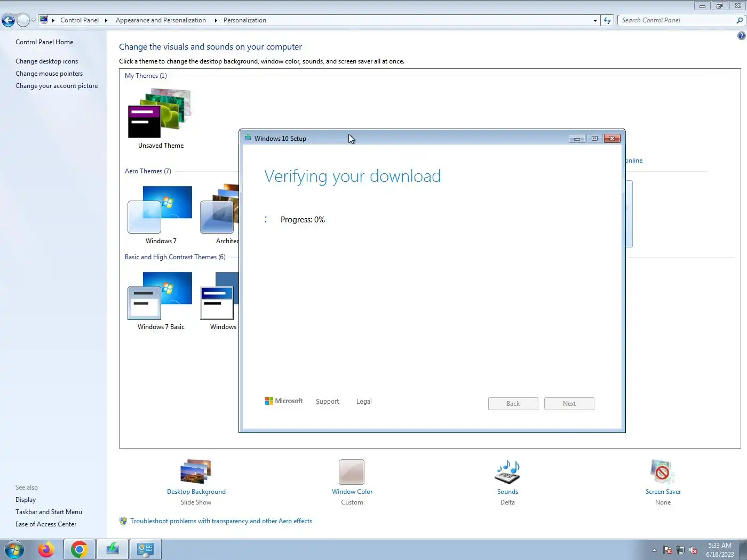
Task: Click the Show desktop button
Action: pos(743,549)
